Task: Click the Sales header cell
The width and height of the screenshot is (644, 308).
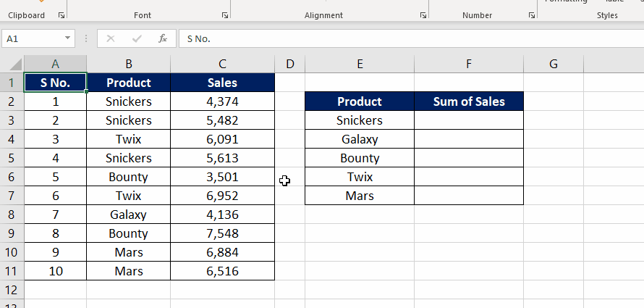Action: point(222,83)
